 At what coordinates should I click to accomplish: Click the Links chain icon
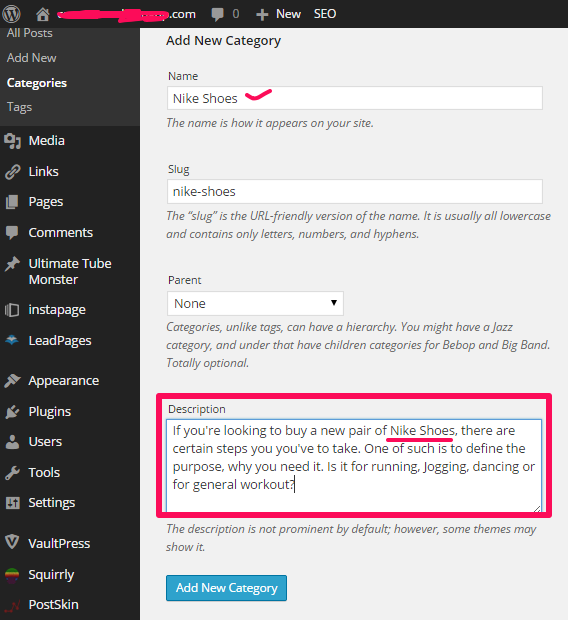pos(12,172)
